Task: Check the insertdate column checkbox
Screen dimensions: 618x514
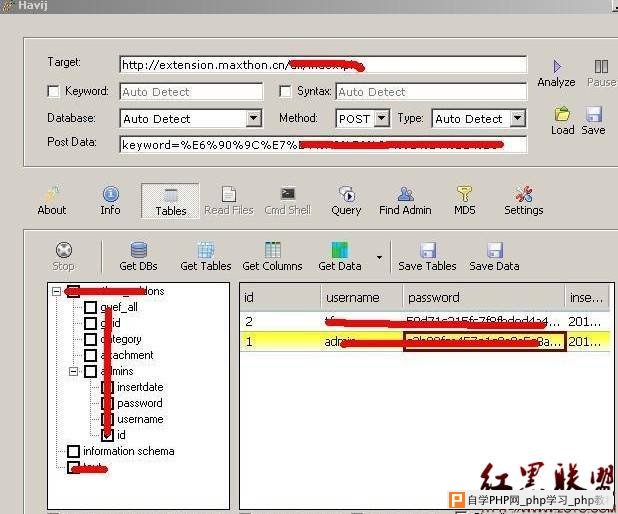Action: pos(107,387)
